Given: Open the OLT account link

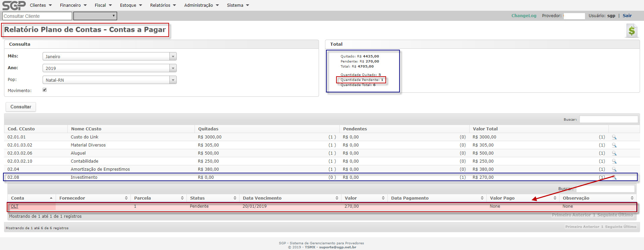Looking at the screenshot, I should coord(14,206).
